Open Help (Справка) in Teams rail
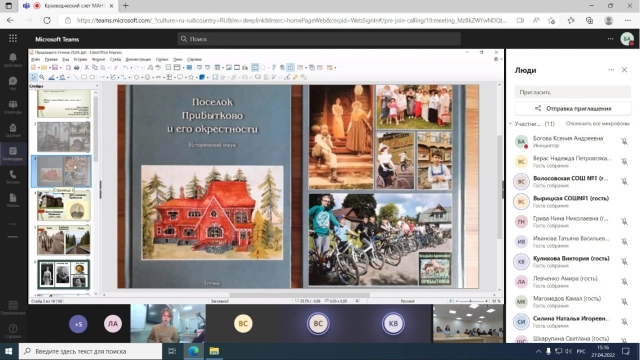Image resolution: width=640 pixels, height=360 pixels. (x=13, y=331)
